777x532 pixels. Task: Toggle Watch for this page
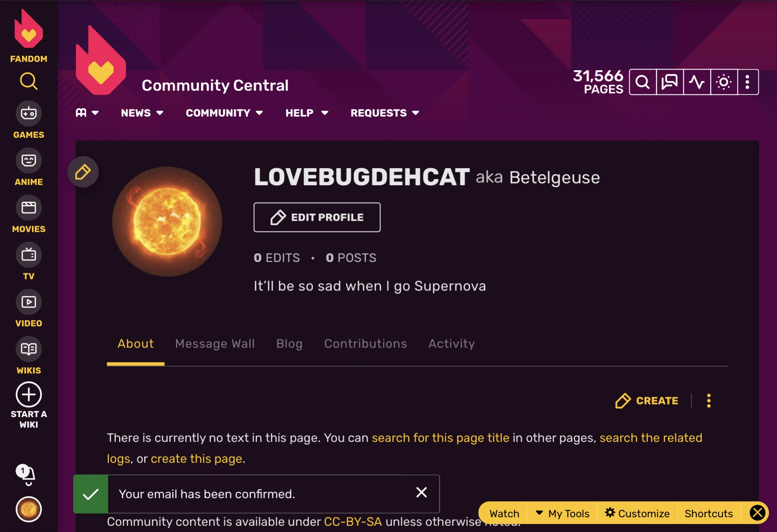tap(504, 513)
